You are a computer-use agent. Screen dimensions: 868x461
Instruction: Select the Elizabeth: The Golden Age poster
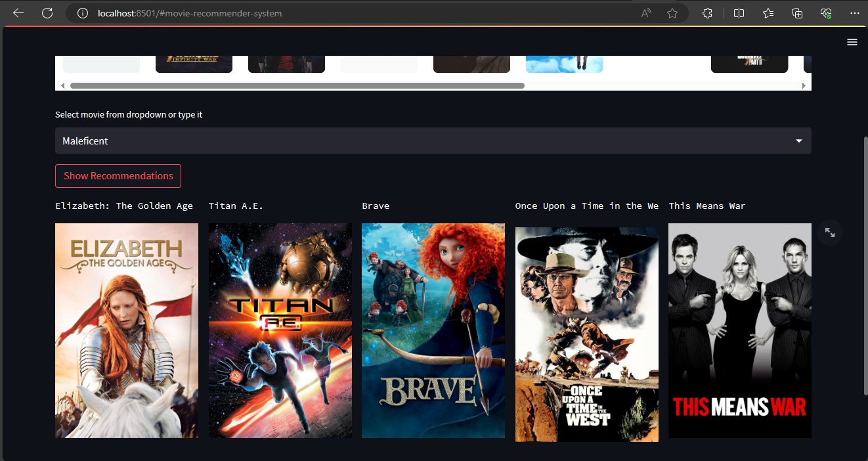pos(127,330)
